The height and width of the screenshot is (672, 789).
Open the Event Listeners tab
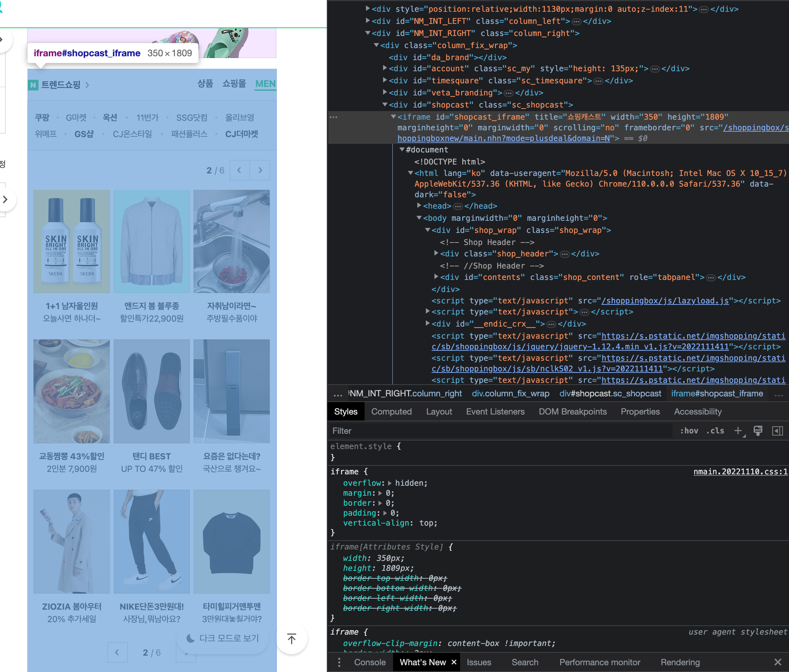tap(495, 412)
